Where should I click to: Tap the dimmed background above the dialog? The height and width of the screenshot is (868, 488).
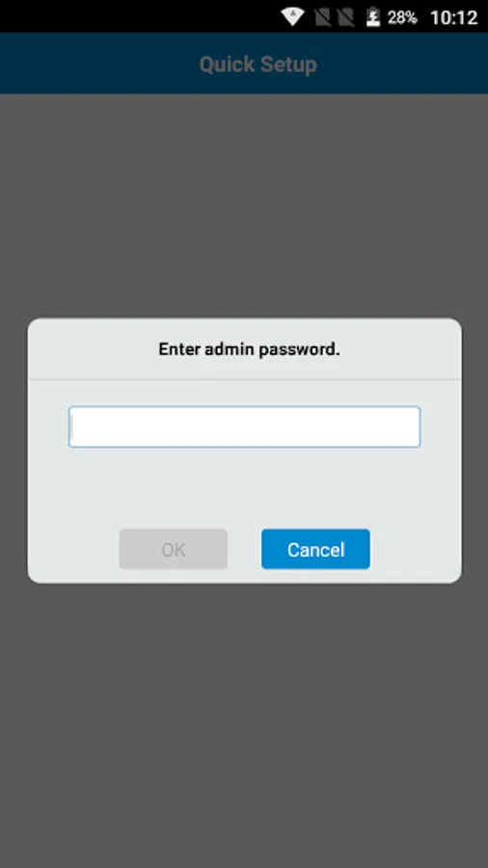pos(244,204)
